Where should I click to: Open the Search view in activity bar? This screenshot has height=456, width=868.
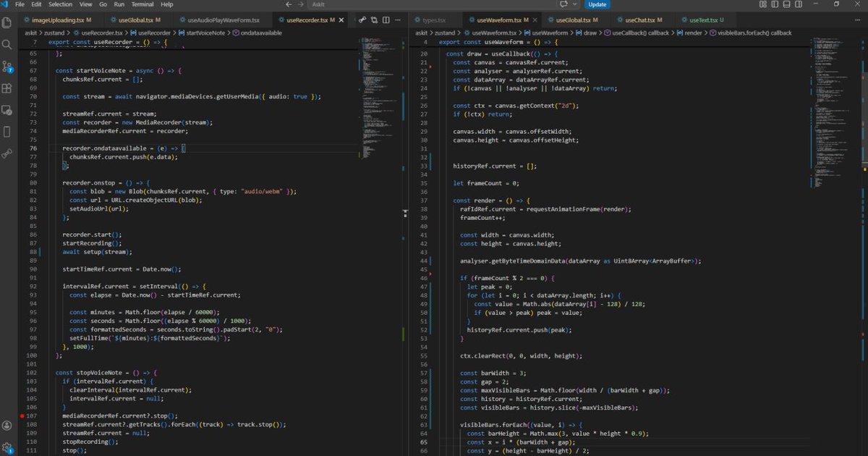7,44
